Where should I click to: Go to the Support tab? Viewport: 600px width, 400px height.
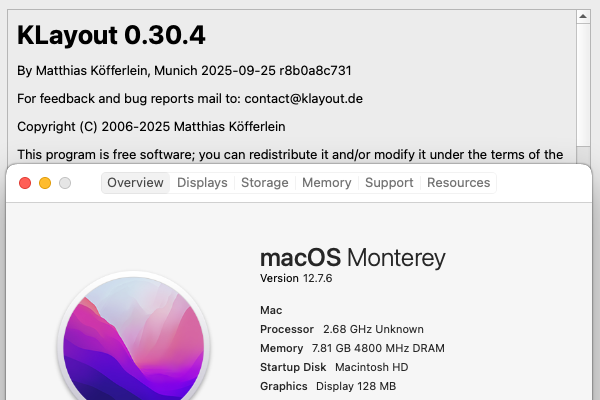(x=389, y=183)
